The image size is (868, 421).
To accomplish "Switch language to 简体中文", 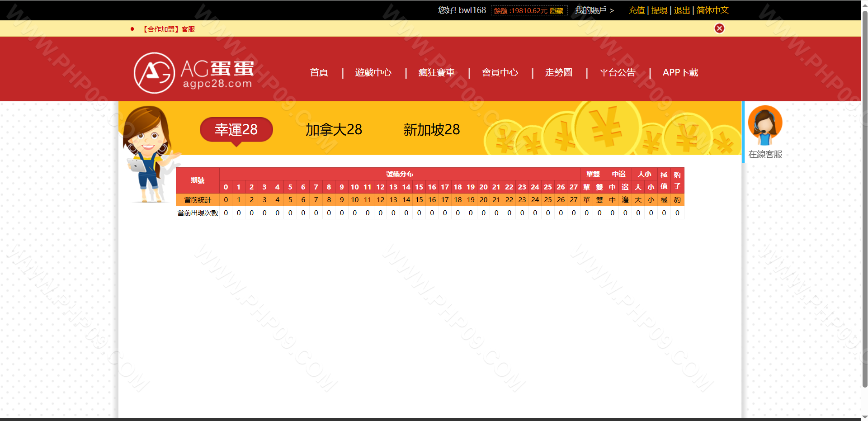I will click(x=712, y=10).
